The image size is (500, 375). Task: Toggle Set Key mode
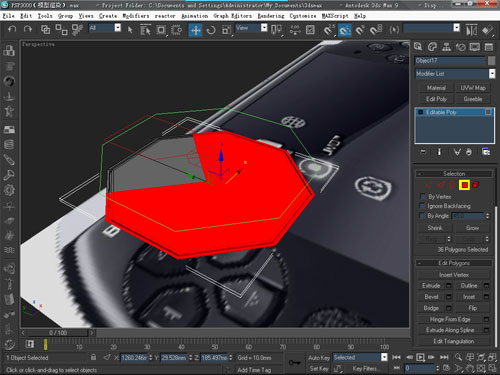[319, 368]
